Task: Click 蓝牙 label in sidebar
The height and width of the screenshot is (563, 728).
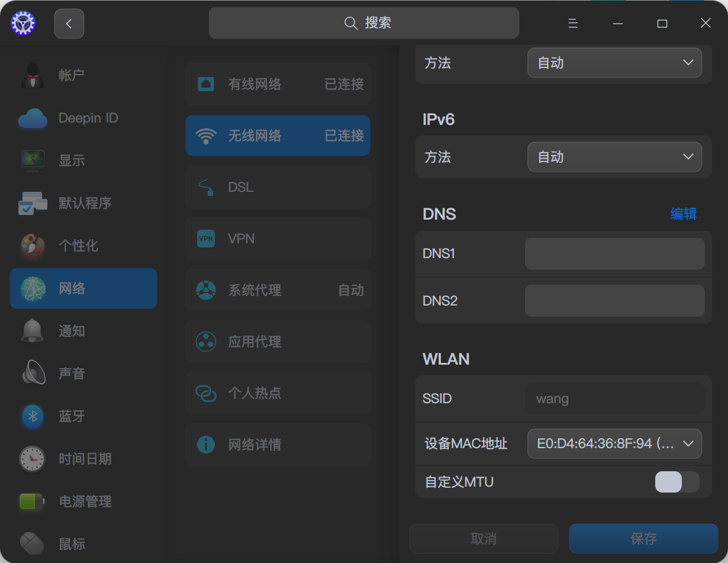Action: 72,416
